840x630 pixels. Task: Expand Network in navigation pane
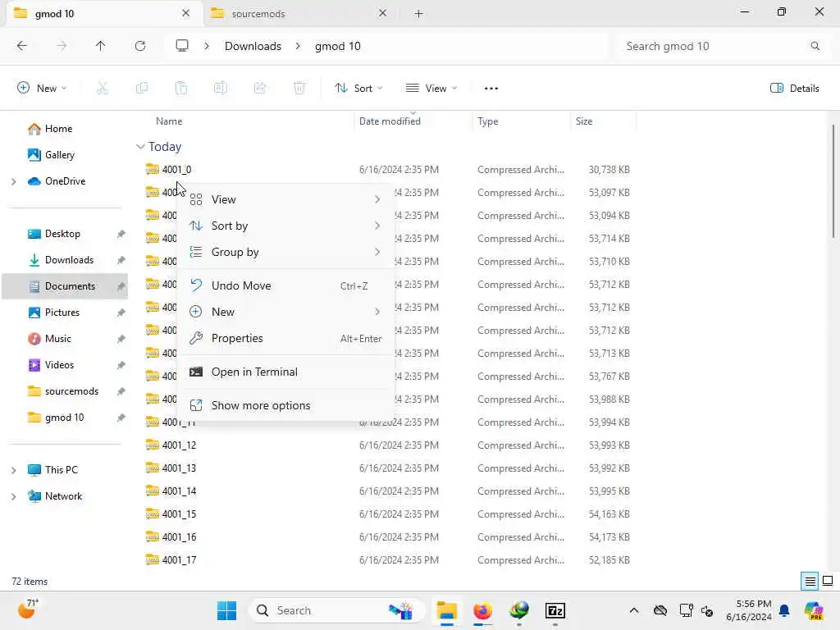click(13, 496)
